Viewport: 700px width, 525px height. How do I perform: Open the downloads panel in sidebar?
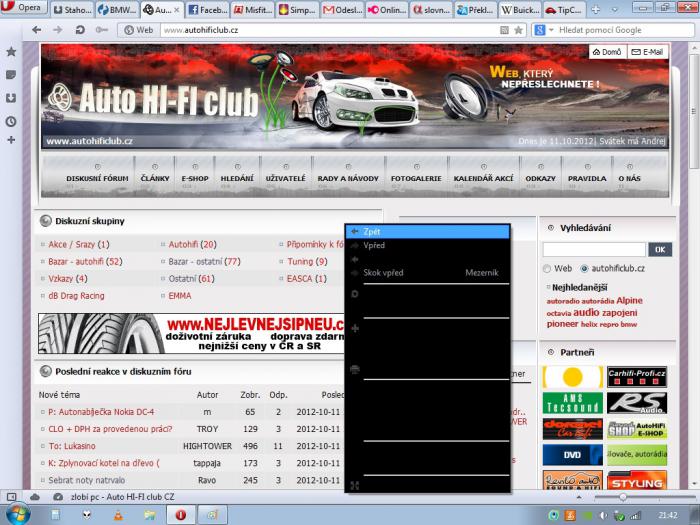tap(10, 98)
